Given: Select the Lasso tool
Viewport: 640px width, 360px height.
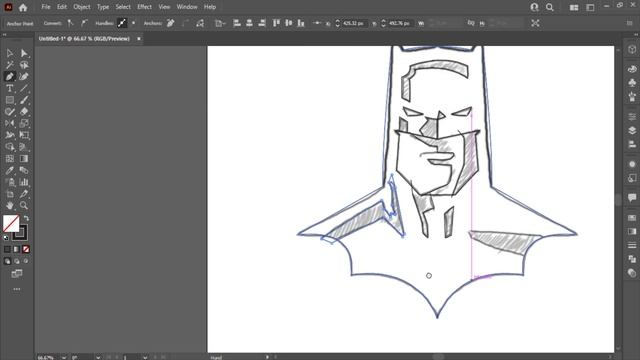Looking at the screenshot, I should [x=24, y=65].
